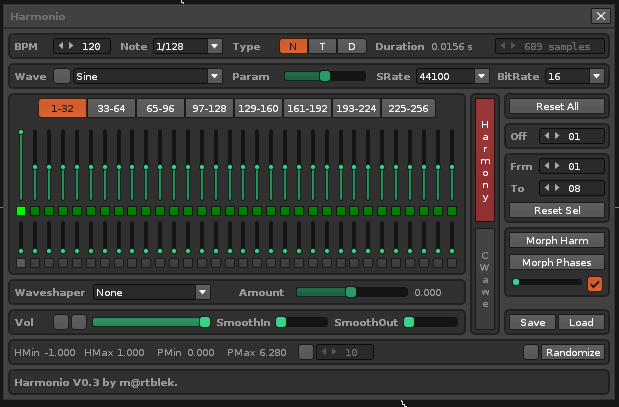Switch to harmonics 1-32 tab

(x=62, y=108)
